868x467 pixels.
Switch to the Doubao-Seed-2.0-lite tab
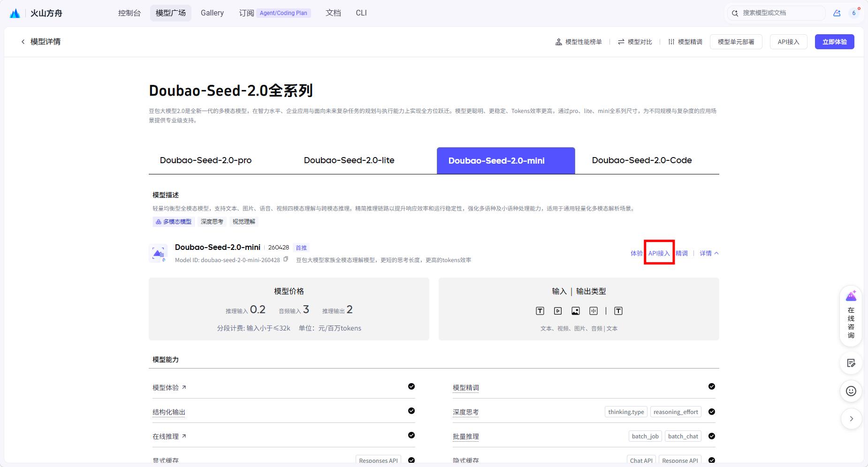(349, 160)
